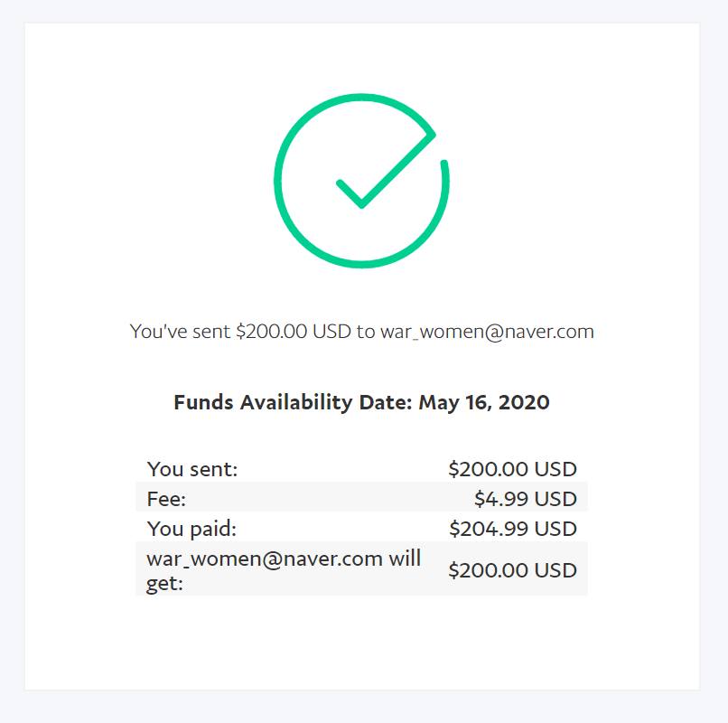The width and height of the screenshot is (728, 723).
Task: Click the $204.99 USD total paid amount
Action: [x=512, y=528]
